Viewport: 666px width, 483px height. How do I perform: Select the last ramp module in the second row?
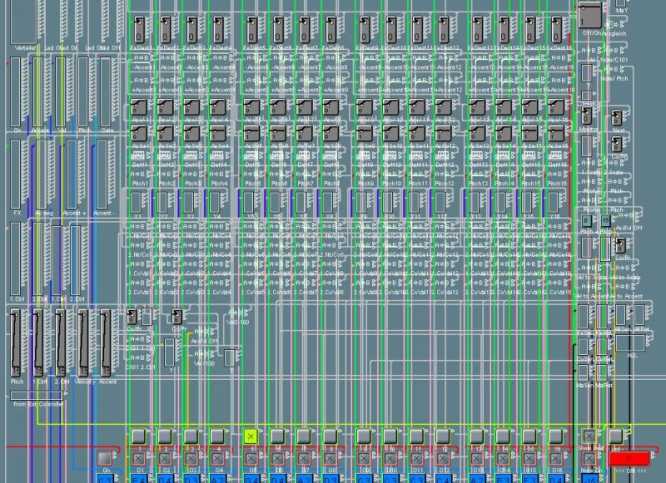[x=556, y=107]
